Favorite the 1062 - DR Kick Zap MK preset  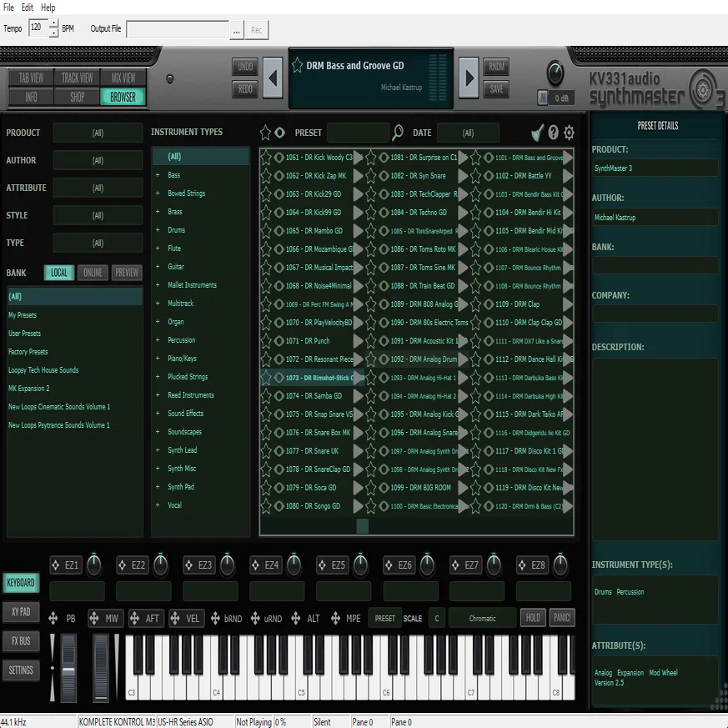(265, 176)
